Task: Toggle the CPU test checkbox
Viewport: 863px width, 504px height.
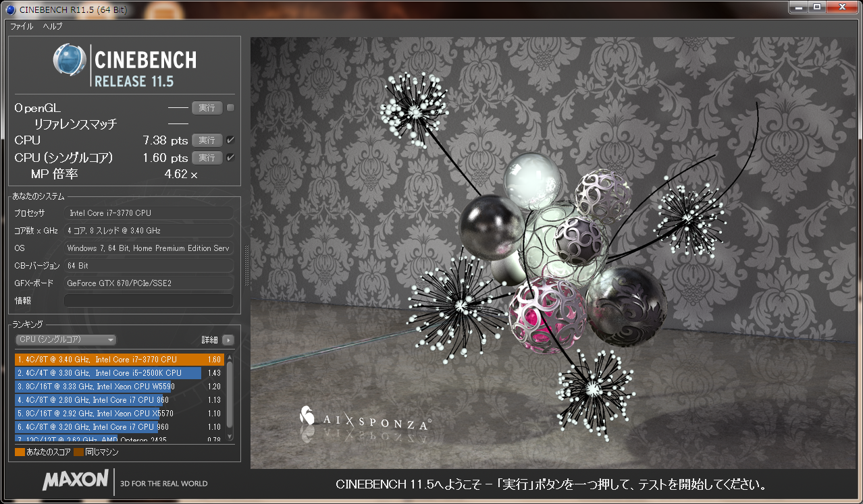Action: click(231, 140)
